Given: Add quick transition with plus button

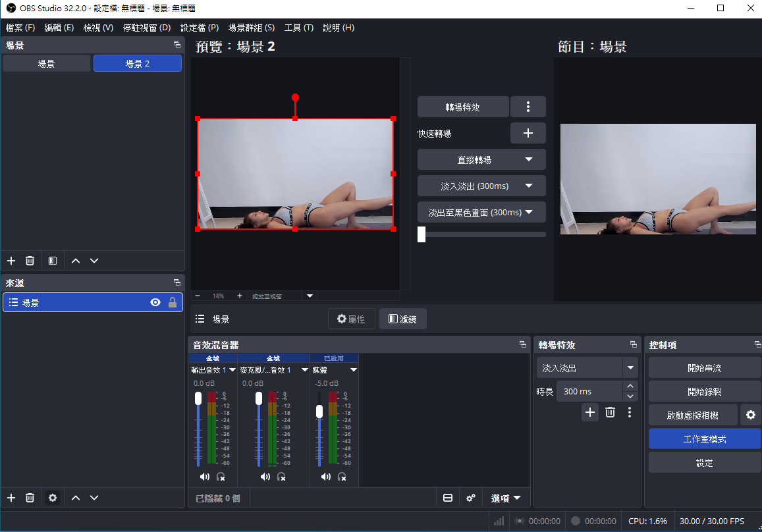Looking at the screenshot, I should [528, 133].
